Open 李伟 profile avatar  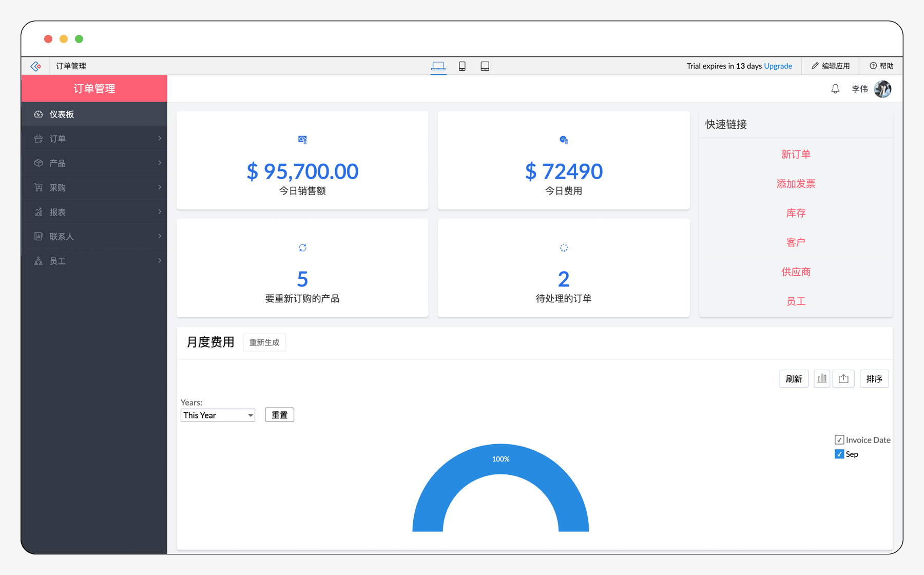pos(882,89)
